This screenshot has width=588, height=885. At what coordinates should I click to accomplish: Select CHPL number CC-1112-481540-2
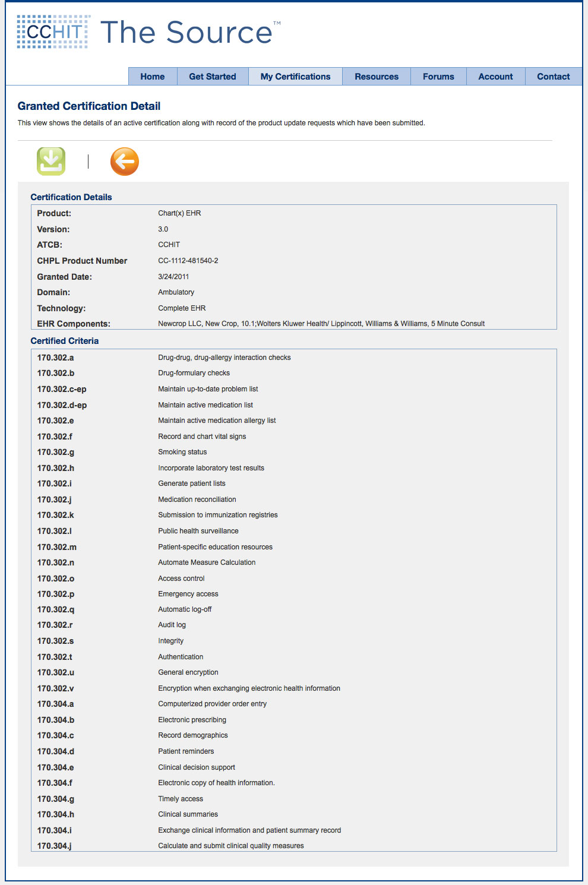pos(188,261)
